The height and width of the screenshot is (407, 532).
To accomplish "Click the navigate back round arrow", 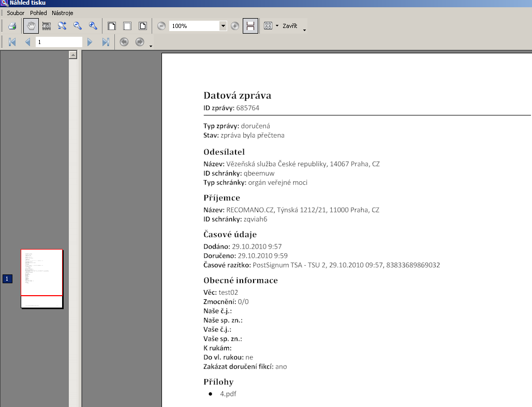I will coord(124,42).
